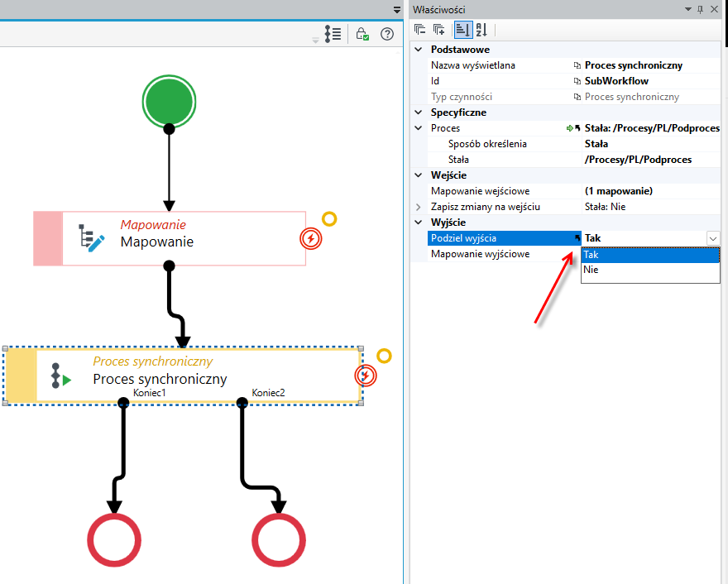The height and width of the screenshot is (584, 728).
Task: Open the Podziel wyjścia dropdown arrow
Action: click(713, 238)
